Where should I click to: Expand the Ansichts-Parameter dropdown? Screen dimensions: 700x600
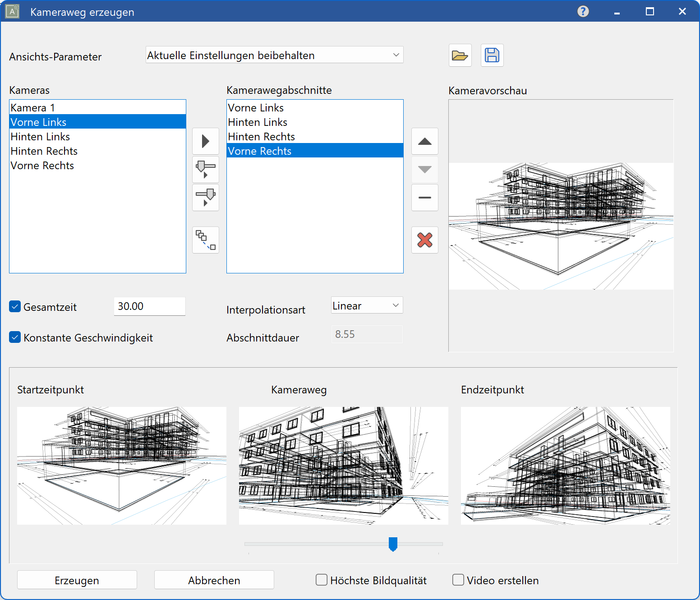pyautogui.click(x=274, y=55)
